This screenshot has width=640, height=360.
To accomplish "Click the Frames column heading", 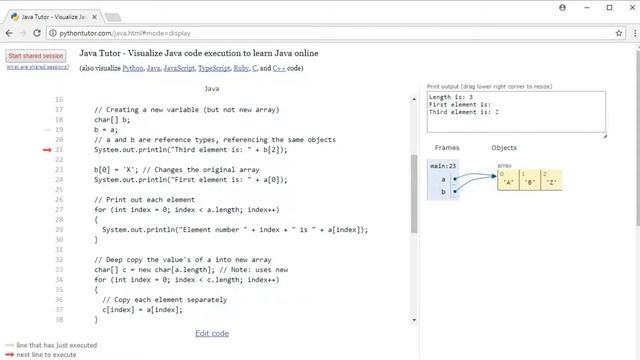I will (447, 148).
